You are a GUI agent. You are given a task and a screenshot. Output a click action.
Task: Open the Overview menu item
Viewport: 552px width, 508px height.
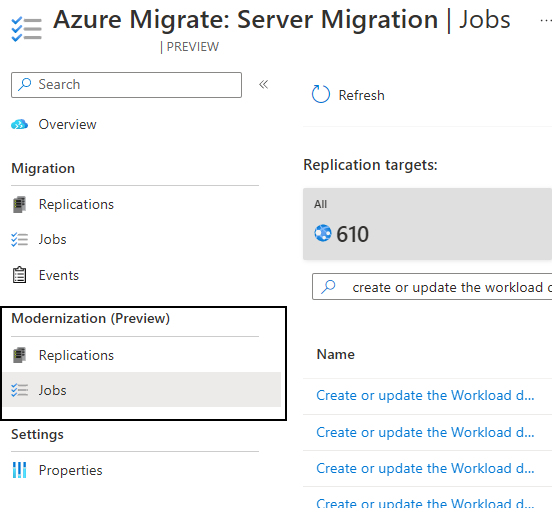click(67, 124)
